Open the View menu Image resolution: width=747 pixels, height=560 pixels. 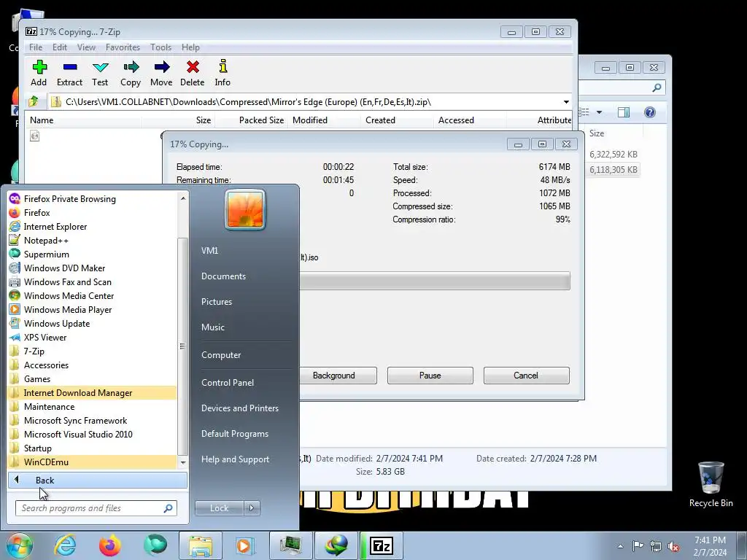coord(86,47)
